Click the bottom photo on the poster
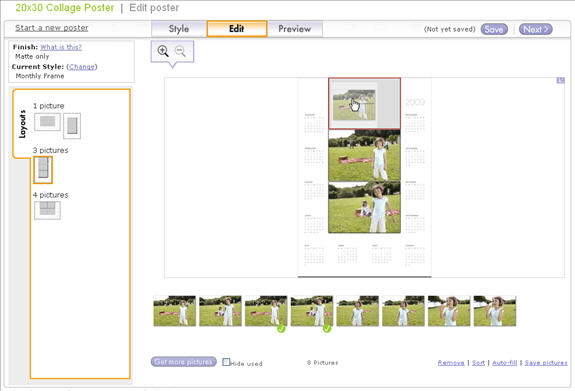Screen dimensions: 575x391 365,208
